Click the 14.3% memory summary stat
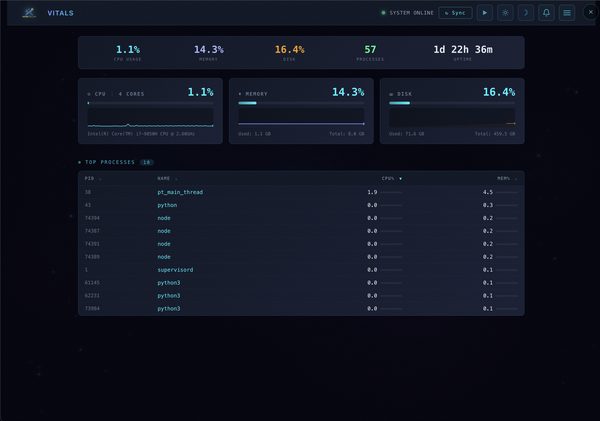This screenshot has width=600, height=421. click(x=209, y=53)
